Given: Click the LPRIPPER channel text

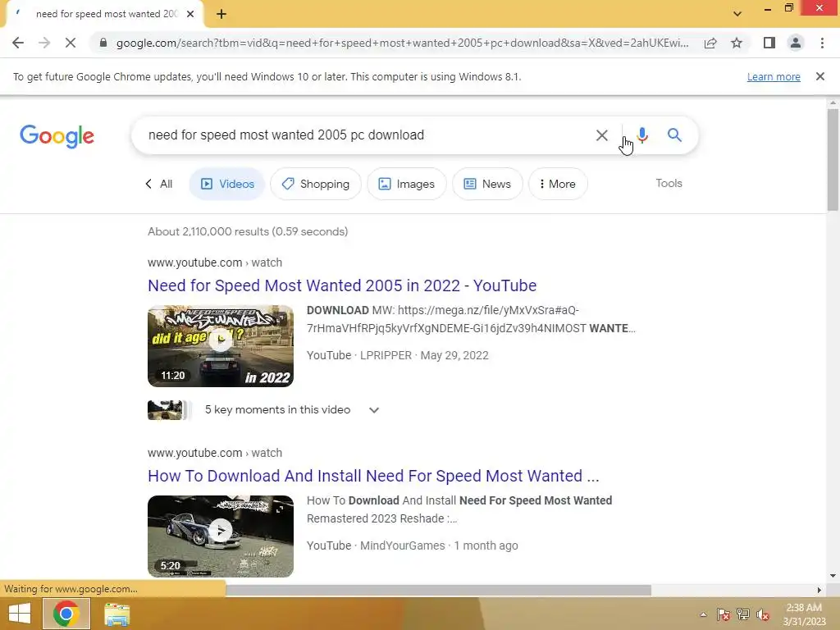Looking at the screenshot, I should coord(386,356).
